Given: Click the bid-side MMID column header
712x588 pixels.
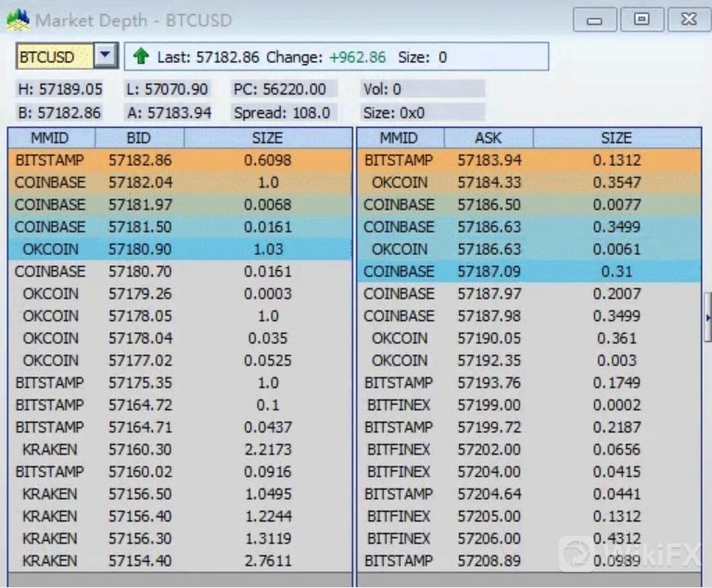Looking at the screenshot, I should tap(50, 138).
